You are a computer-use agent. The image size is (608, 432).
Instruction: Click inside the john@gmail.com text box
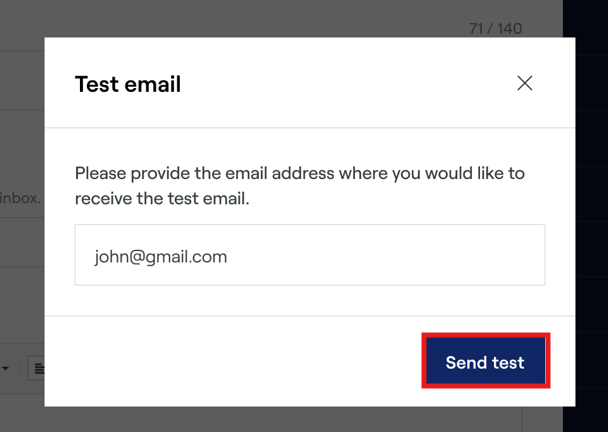[x=310, y=255]
